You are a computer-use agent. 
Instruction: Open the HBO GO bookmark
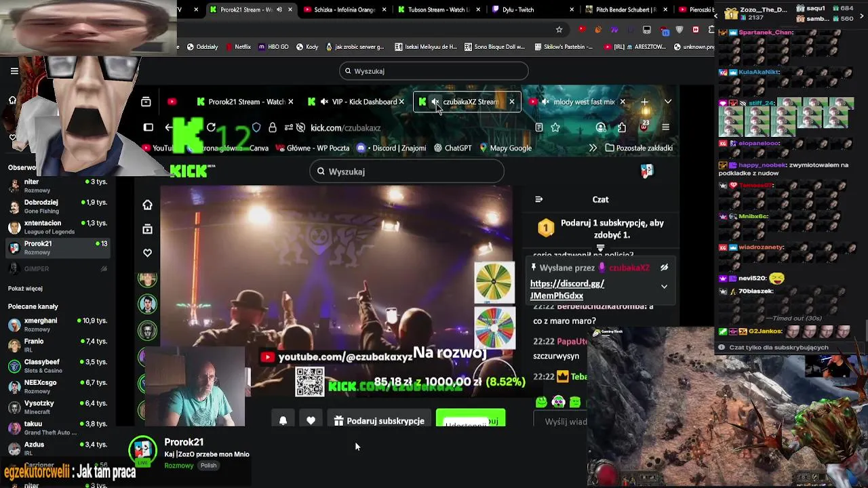point(273,47)
